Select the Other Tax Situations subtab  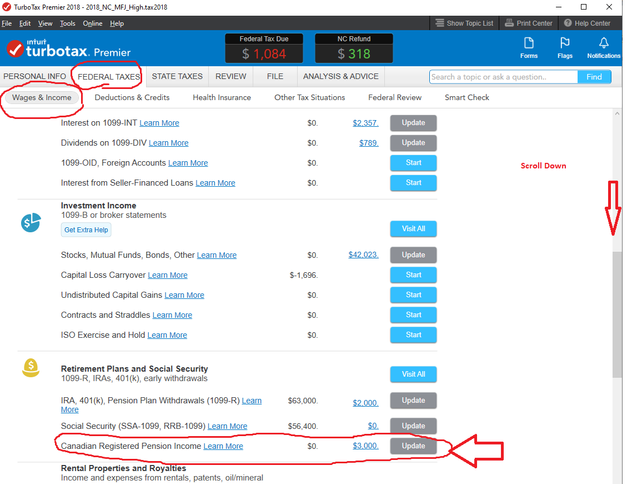pyautogui.click(x=310, y=98)
